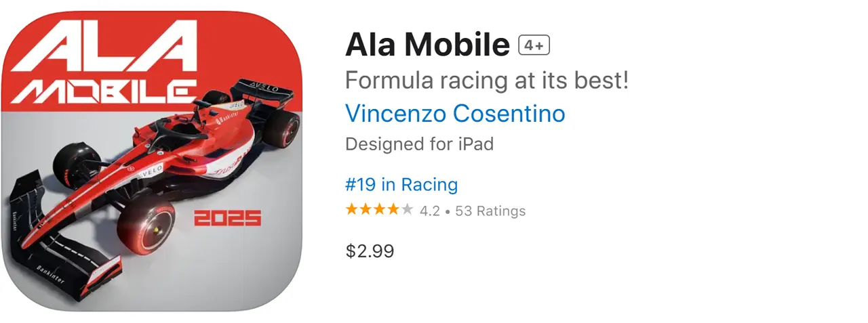
Task: Click the 'Formula racing at its best!' subtitle
Action: [x=487, y=81]
